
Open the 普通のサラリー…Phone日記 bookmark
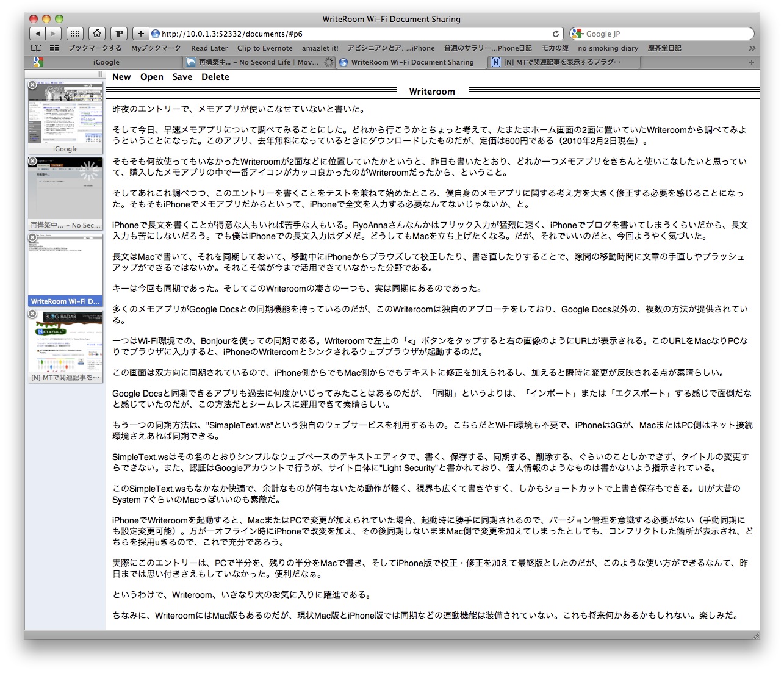point(487,48)
